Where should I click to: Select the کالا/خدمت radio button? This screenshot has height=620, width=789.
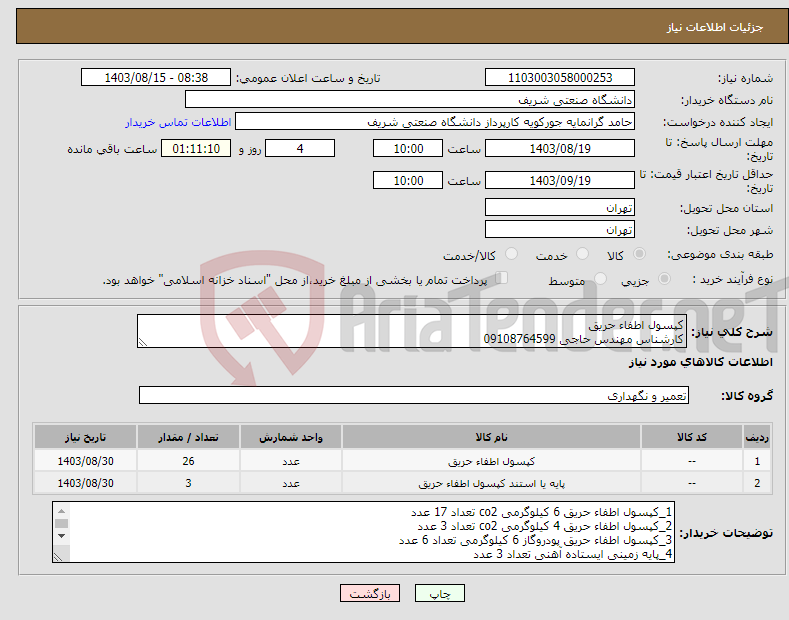(x=511, y=254)
